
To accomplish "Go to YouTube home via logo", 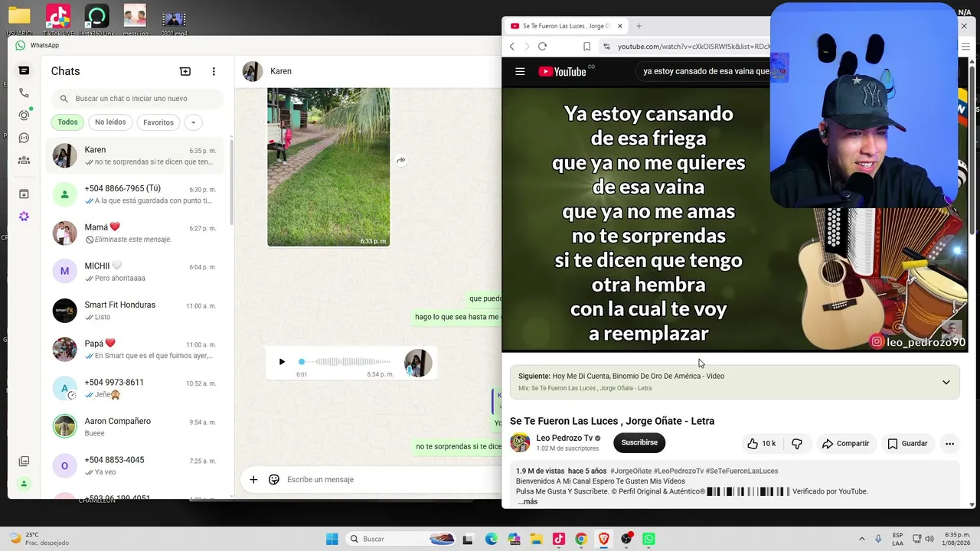I will point(562,72).
